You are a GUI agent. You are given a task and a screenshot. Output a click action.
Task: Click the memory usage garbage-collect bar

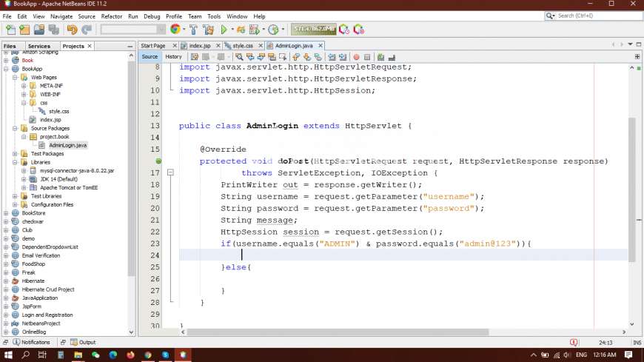point(313,29)
